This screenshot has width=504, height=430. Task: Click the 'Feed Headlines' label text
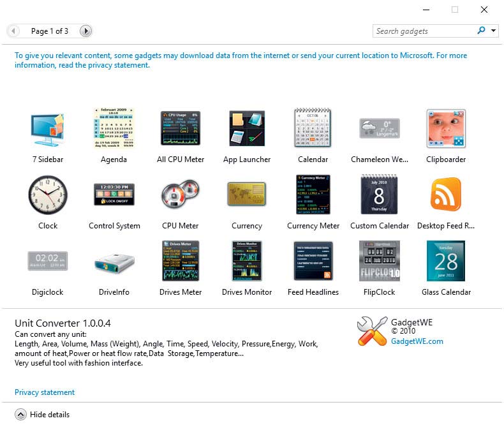click(x=313, y=292)
